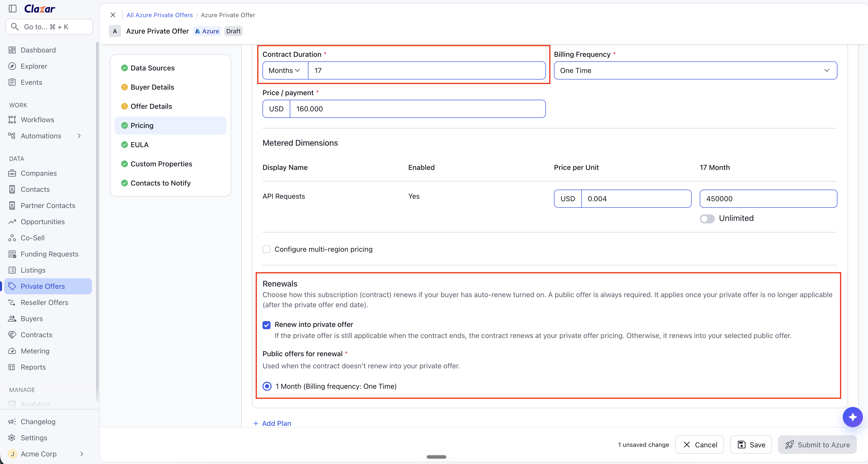Click the Add Plan link
This screenshot has width=868, height=464.
coord(272,423)
